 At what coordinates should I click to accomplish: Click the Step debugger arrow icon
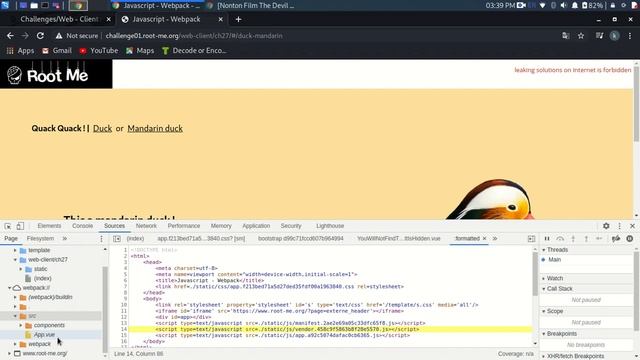click(599, 238)
